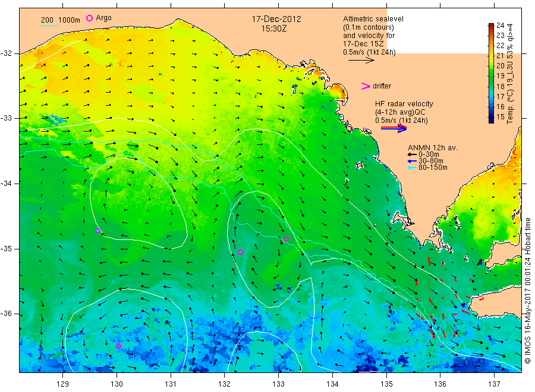The image size is (535, 392).
Task: Click the cyan 200m depth contour line sample
Action: 49,26
